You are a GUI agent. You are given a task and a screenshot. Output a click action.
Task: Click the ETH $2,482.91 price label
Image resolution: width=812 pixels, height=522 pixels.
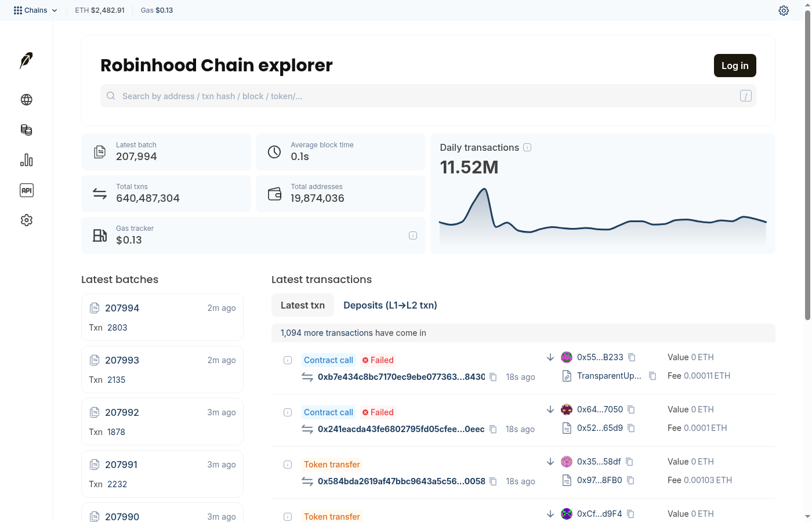(100, 10)
